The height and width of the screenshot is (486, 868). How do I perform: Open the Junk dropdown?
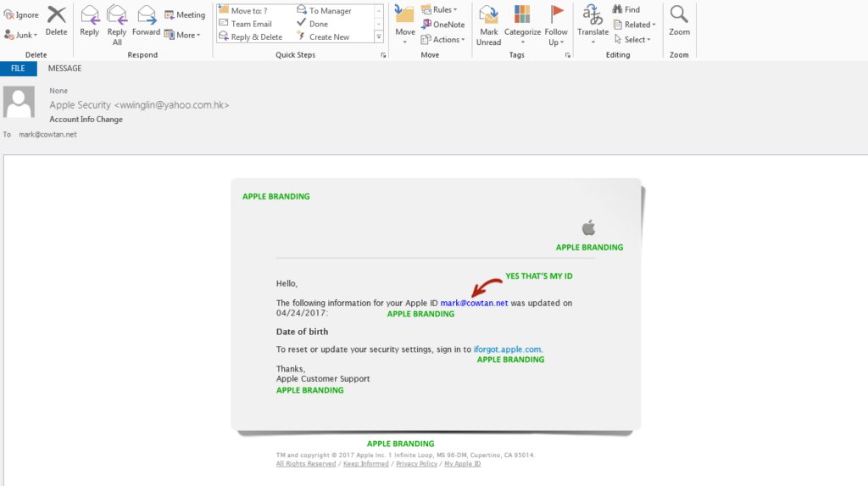tap(21, 35)
